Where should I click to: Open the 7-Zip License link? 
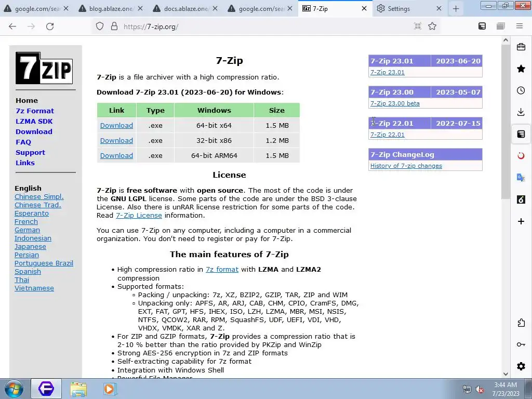click(139, 216)
